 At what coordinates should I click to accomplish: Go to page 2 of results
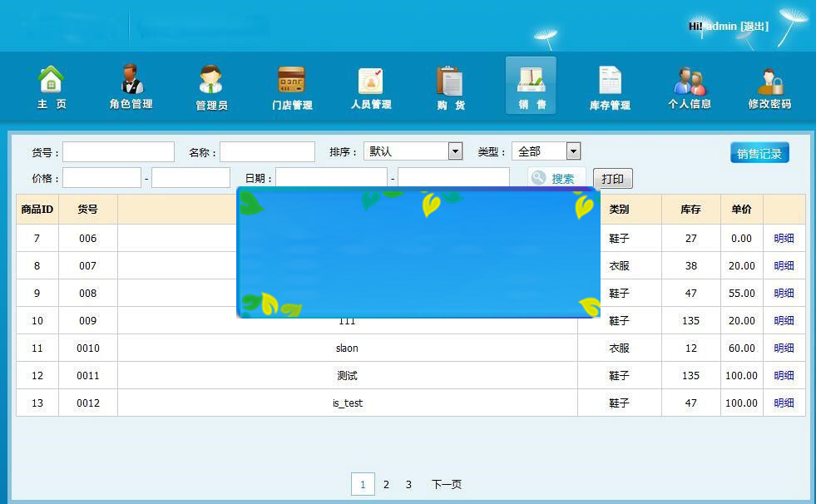coord(385,484)
